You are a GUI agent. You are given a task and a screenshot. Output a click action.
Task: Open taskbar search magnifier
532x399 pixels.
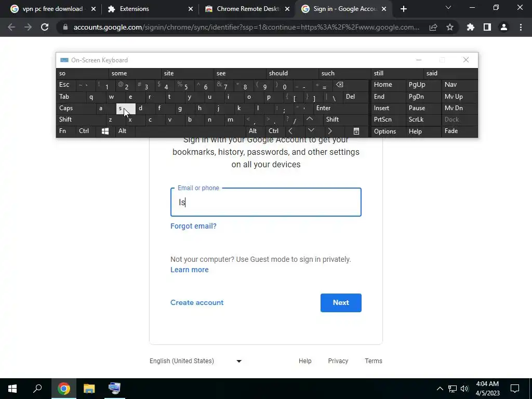[37, 389]
